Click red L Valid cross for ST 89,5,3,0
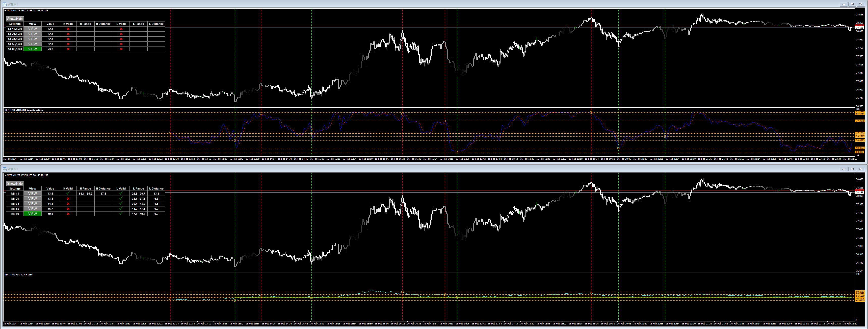 click(121, 49)
